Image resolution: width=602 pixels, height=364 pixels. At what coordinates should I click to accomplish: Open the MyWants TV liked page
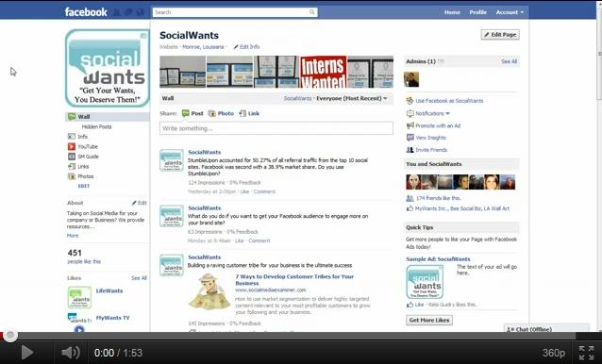tap(113, 318)
